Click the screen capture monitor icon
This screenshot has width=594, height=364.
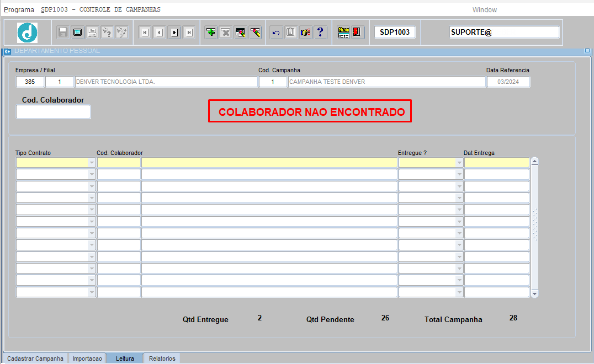tap(78, 33)
